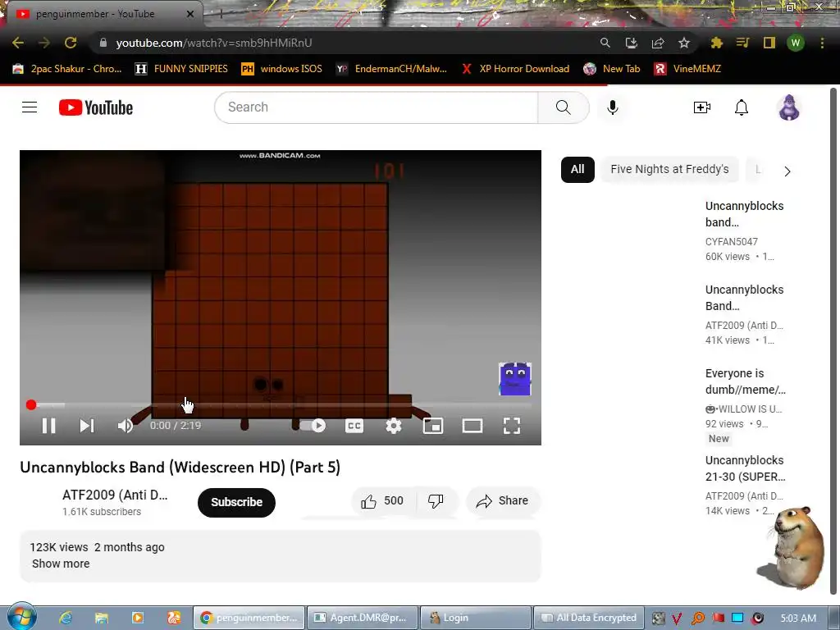Enter full screen mode
The height and width of the screenshot is (630, 840).
click(x=512, y=426)
